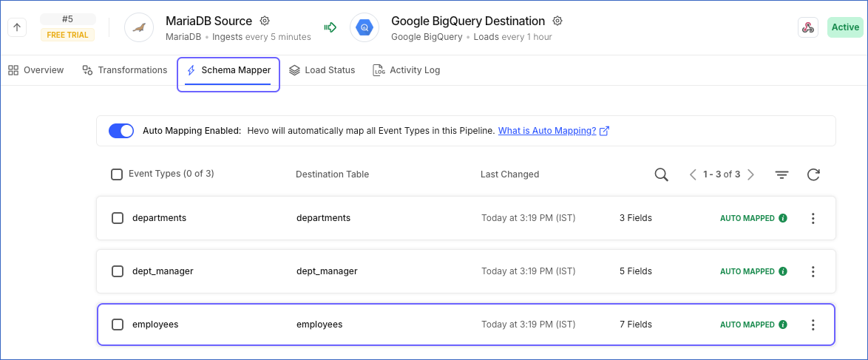The image size is (868, 360).
Task: Click the departments event type name
Action: coord(160,217)
